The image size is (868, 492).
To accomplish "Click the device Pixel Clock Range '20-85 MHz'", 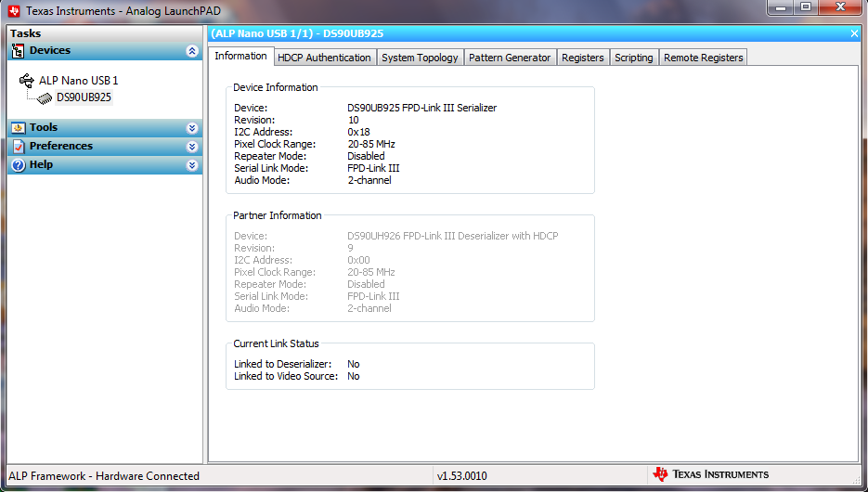I will (371, 144).
